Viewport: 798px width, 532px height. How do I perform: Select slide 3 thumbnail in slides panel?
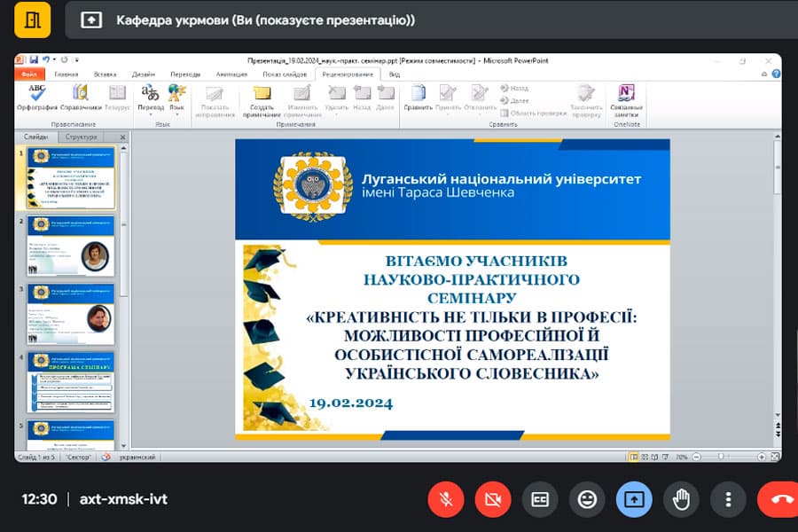pyautogui.click(x=71, y=317)
